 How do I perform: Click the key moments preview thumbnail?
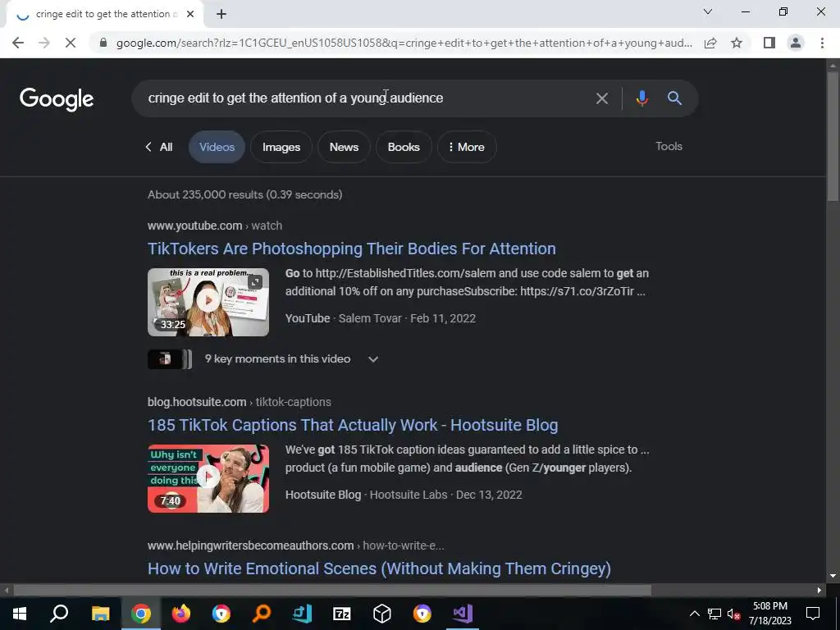pyautogui.click(x=169, y=359)
